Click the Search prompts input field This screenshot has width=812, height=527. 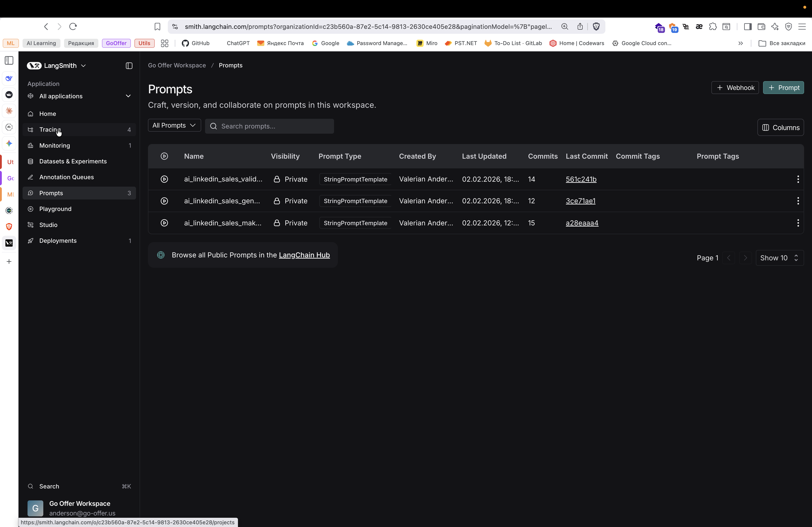(269, 126)
